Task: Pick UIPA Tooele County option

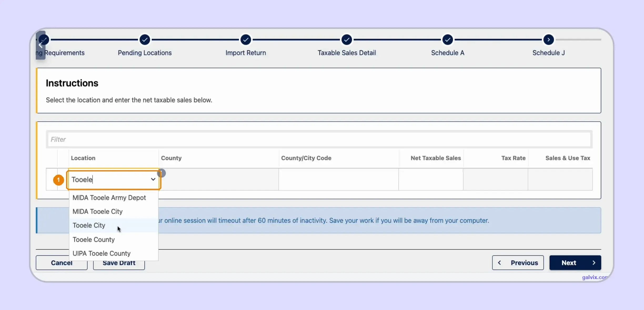Action: (x=114, y=254)
